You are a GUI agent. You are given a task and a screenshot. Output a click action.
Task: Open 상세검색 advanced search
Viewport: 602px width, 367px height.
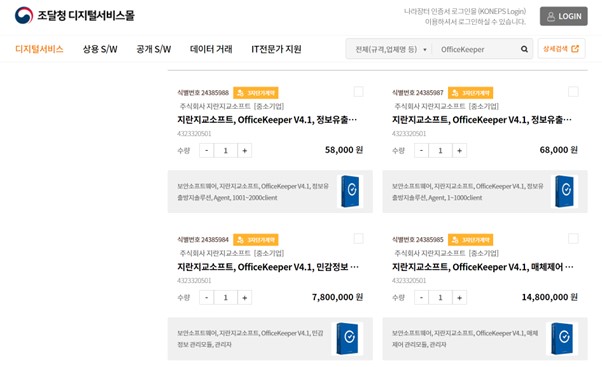coord(561,49)
